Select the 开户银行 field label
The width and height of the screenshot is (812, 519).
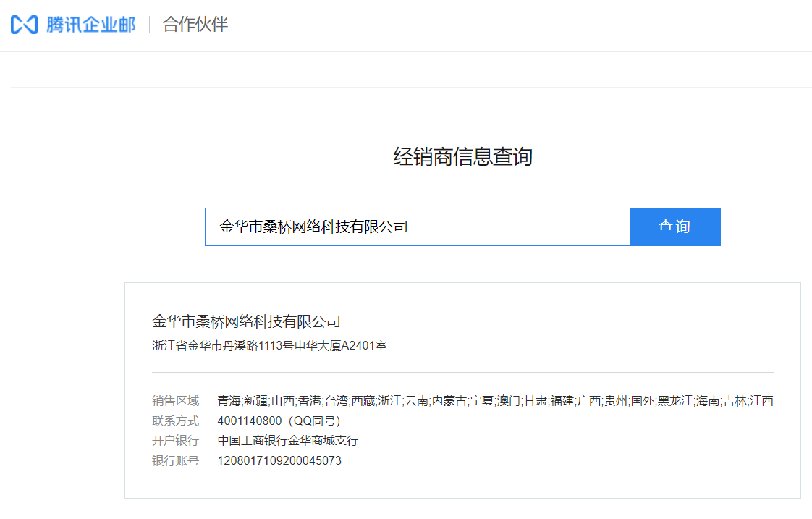[x=175, y=441]
